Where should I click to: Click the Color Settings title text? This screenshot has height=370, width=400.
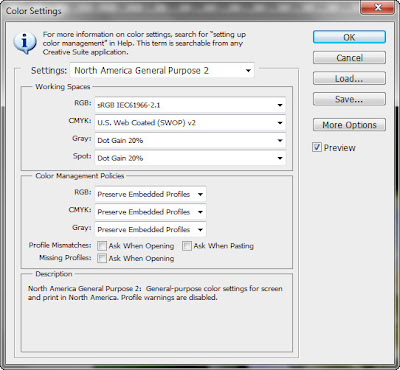(34, 11)
